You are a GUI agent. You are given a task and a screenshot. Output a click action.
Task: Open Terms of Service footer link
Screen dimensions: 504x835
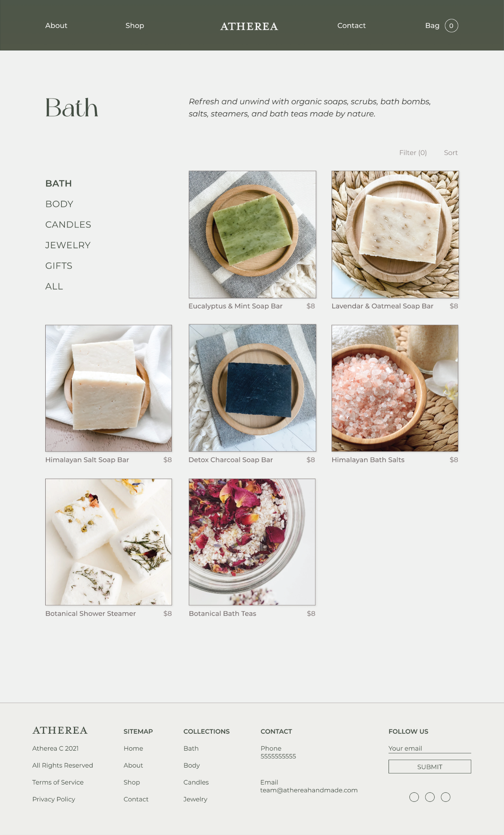pyautogui.click(x=58, y=782)
